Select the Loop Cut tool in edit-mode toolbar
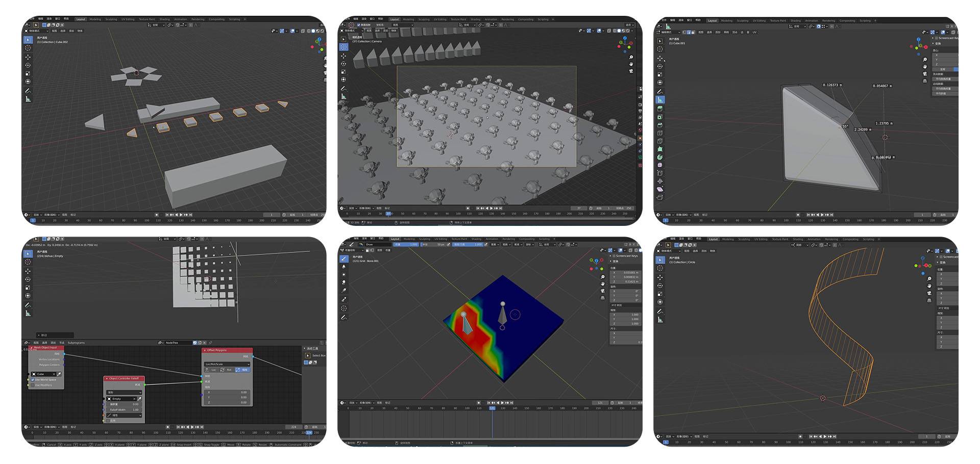This screenshot has height=464, width=980. (660, 133)
